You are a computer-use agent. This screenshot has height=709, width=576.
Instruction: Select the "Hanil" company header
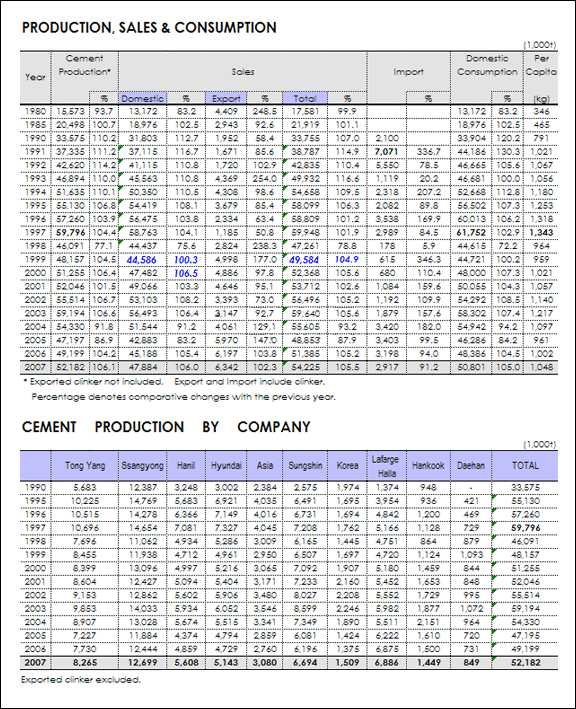186,466
